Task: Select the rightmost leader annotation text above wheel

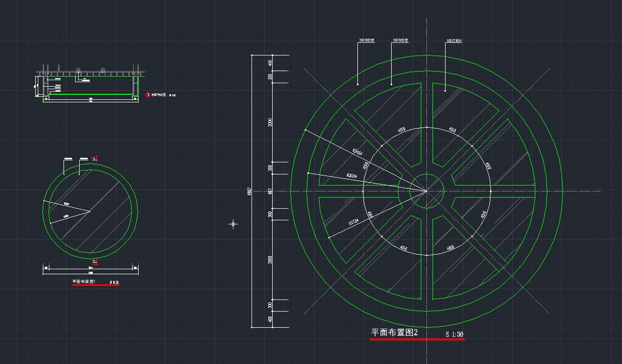Action: [x=455, y=40]
